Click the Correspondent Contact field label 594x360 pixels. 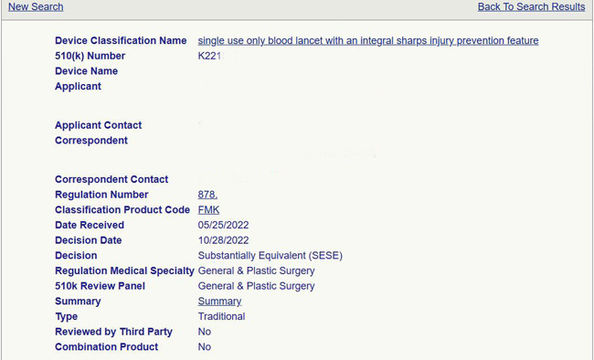tap(111, 179)
